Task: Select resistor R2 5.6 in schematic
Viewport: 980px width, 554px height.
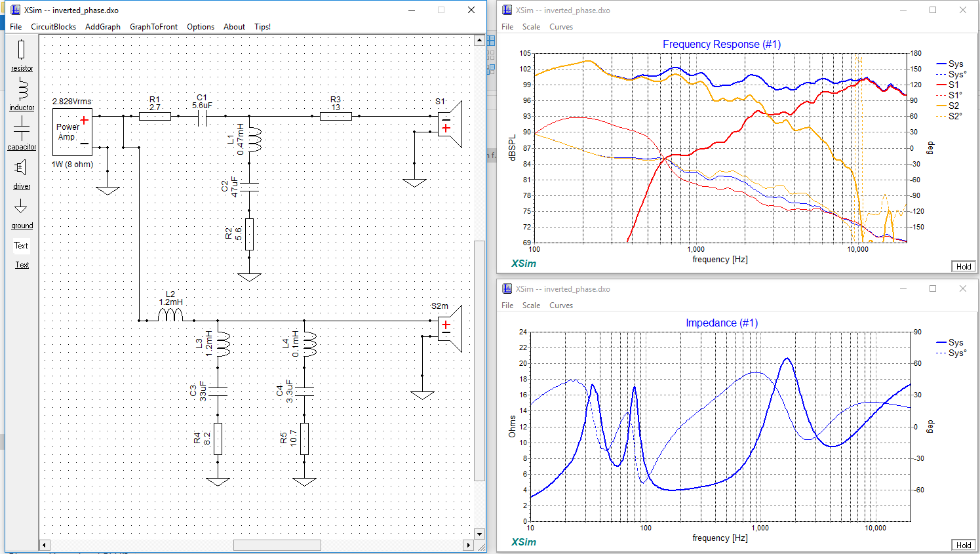Action: (x=249, y=234)
